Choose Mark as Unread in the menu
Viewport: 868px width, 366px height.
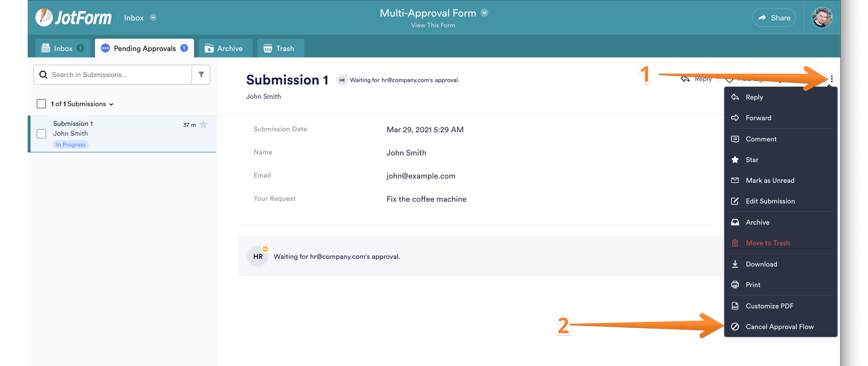(x=780, y=180)
